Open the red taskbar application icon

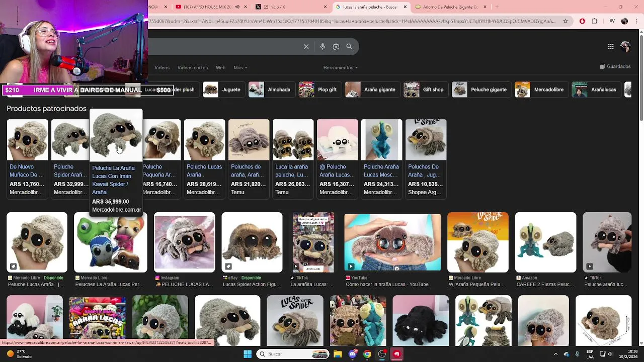pyautogui.click(x=396, y=354)
